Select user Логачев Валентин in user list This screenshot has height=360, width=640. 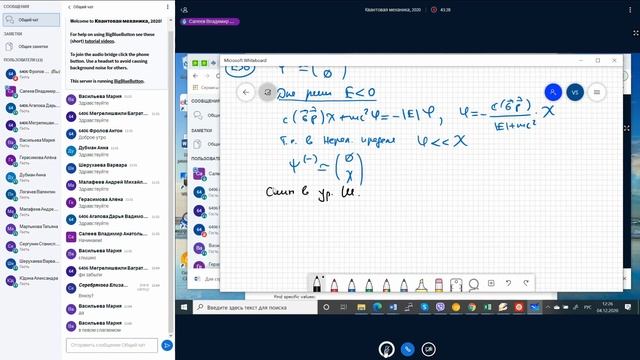pyautogui.click(x=31, y=194)
